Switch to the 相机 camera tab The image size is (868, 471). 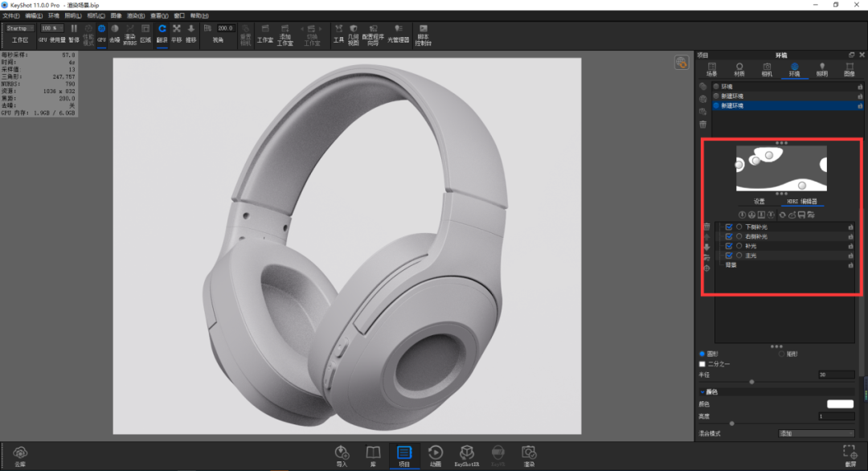(767, 70)
